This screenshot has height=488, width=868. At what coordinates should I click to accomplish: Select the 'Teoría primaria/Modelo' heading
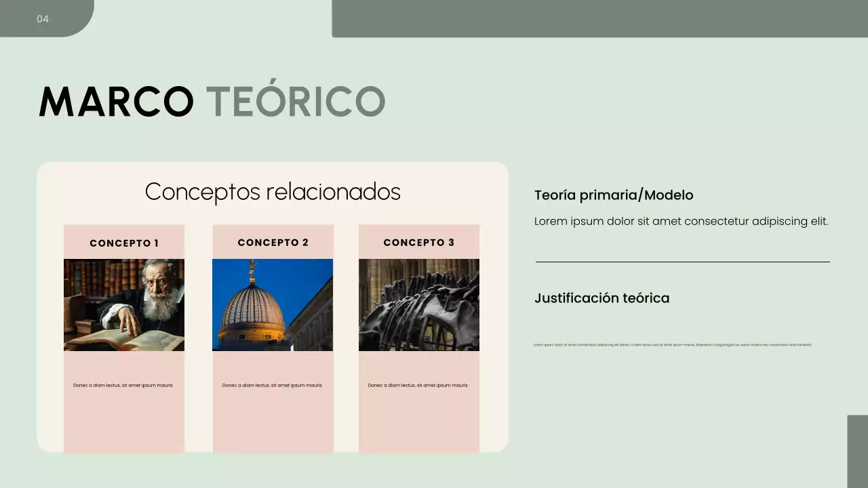click(x=614, y=195)
